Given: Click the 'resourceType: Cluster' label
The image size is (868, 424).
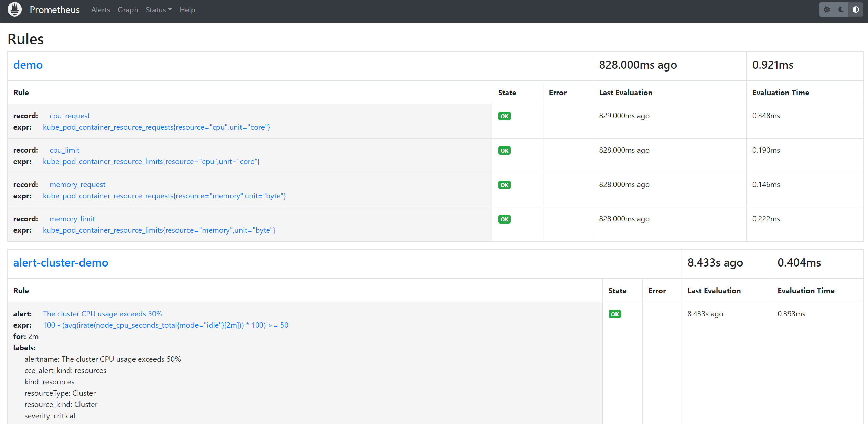Looking at the screenshot, I should click(60, 393).
